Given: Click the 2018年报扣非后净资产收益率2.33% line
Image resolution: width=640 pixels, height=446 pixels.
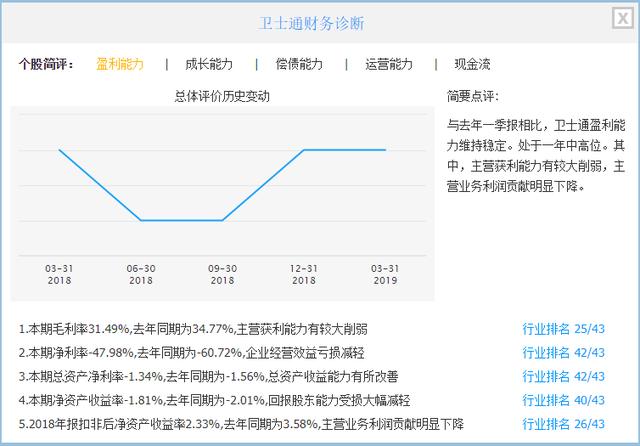Looking at the screenshot, I should (241, 424).
